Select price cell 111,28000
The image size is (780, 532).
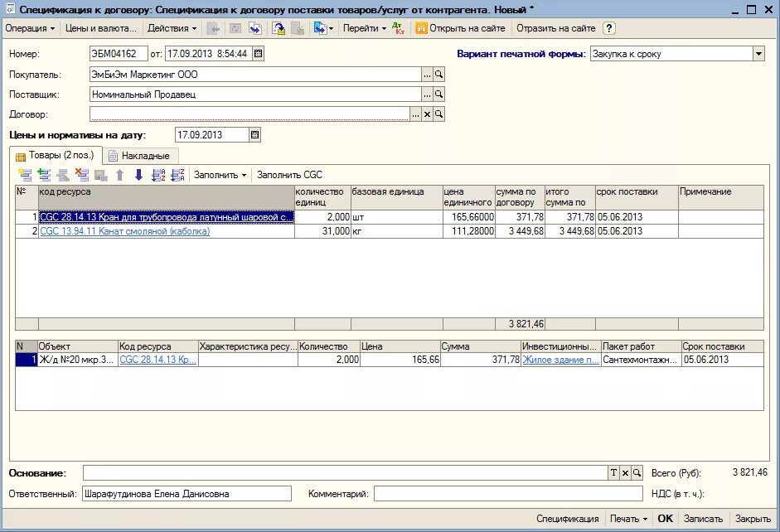pyautogui.click(x=469, y=231)
